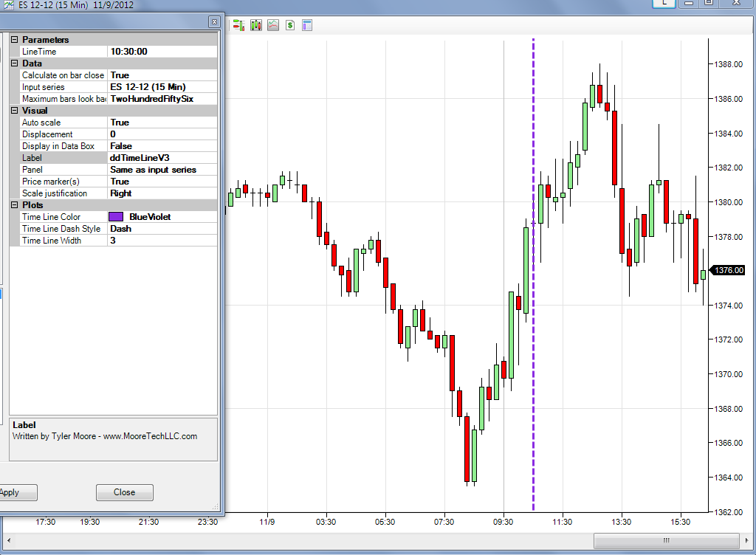Change Display in Data Box False value
Screen dimensions: 756x555
[162, 146]
